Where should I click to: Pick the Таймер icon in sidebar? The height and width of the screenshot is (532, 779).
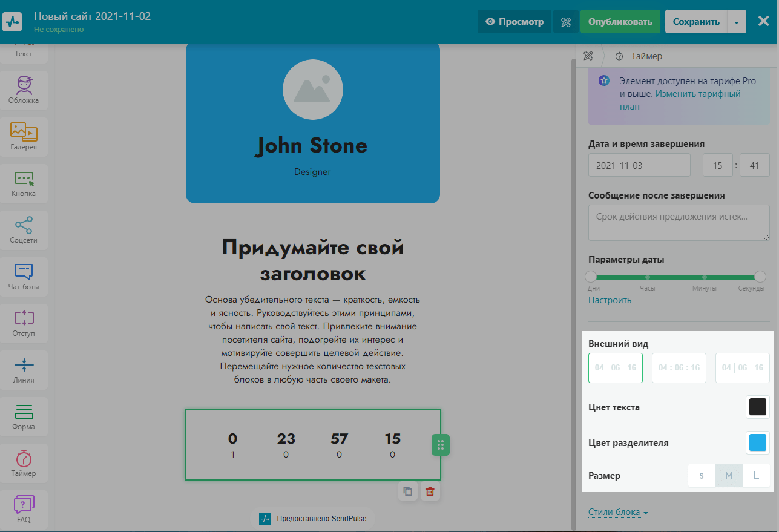pos(24,462)
